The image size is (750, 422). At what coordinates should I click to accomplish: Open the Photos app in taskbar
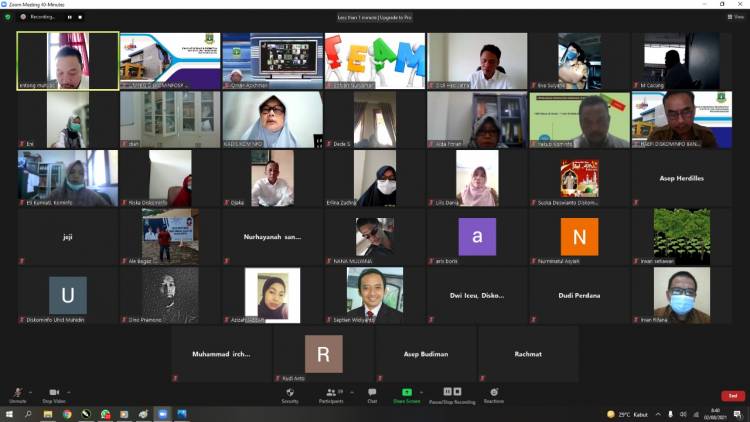tap(182, 414)
